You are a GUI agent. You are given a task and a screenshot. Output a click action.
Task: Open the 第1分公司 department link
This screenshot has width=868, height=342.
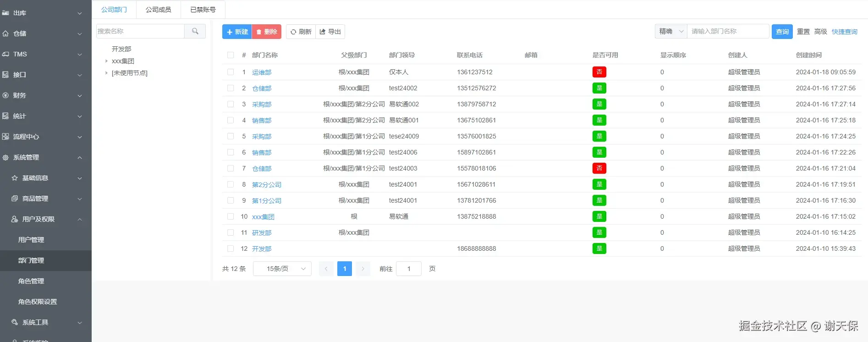pyautogui.click(x=267, y=201)
